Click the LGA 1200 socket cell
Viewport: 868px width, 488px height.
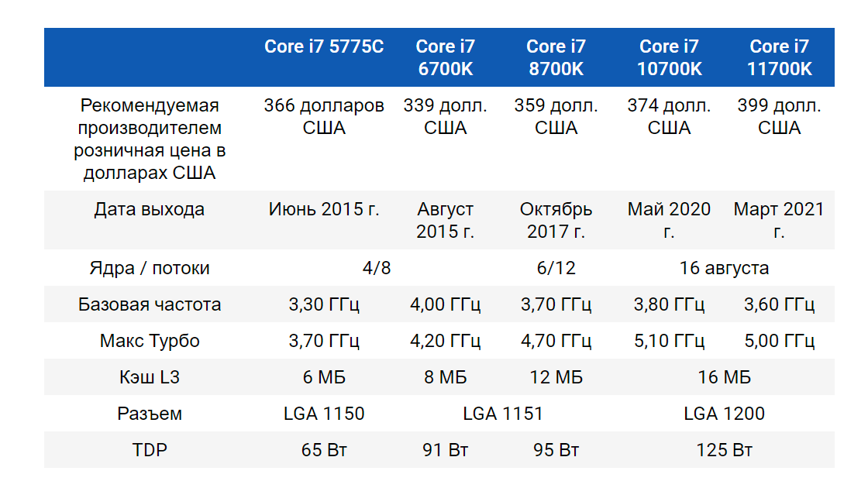(725, 414)
